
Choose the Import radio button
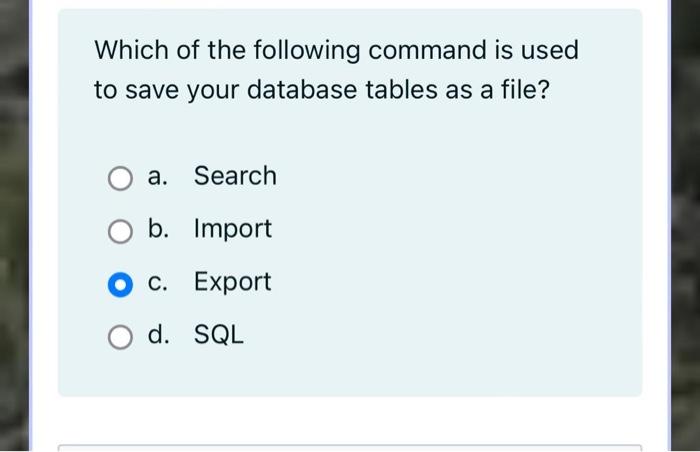click(x=120, y=231)
